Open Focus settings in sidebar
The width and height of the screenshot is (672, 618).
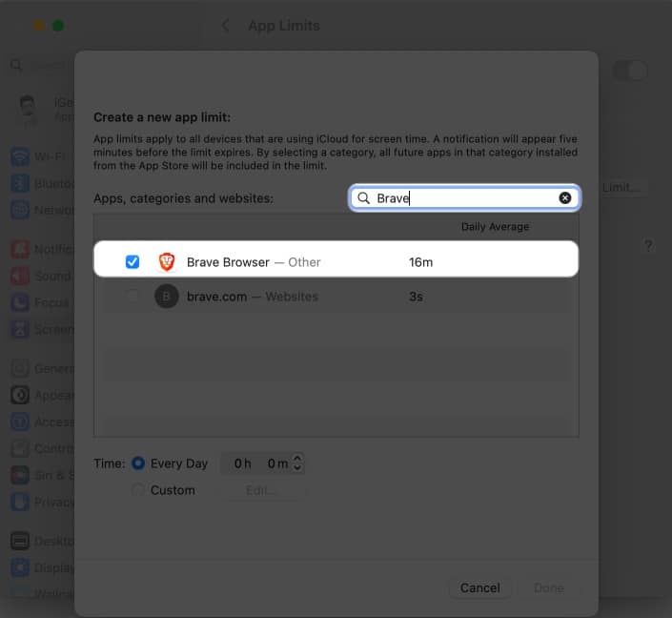point(41,302)
